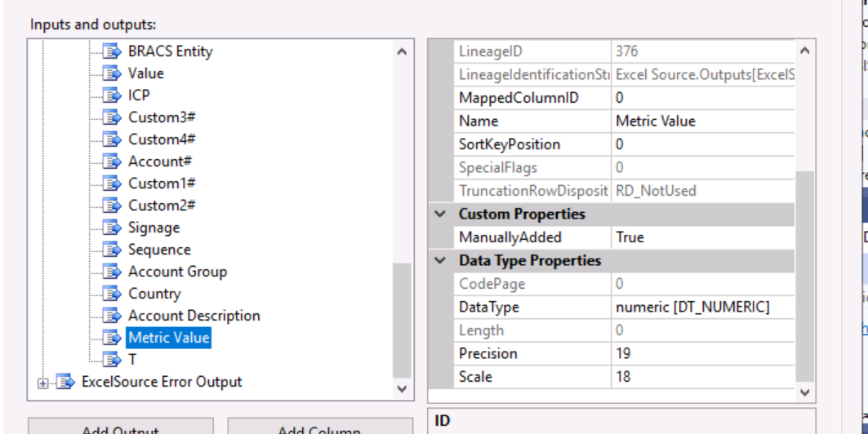Click the Add Output button
868x434 pixels.
[x=120, y=427]
